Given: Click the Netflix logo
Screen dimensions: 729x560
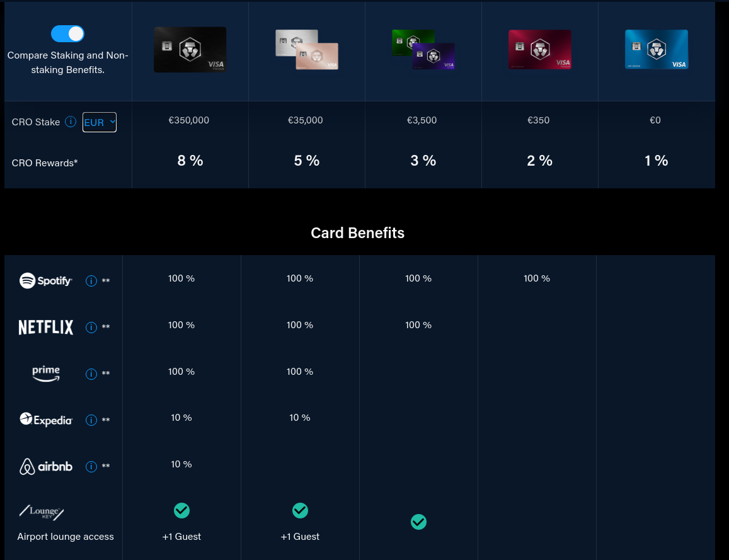Looking at the screenshot, I should point(45,327).
